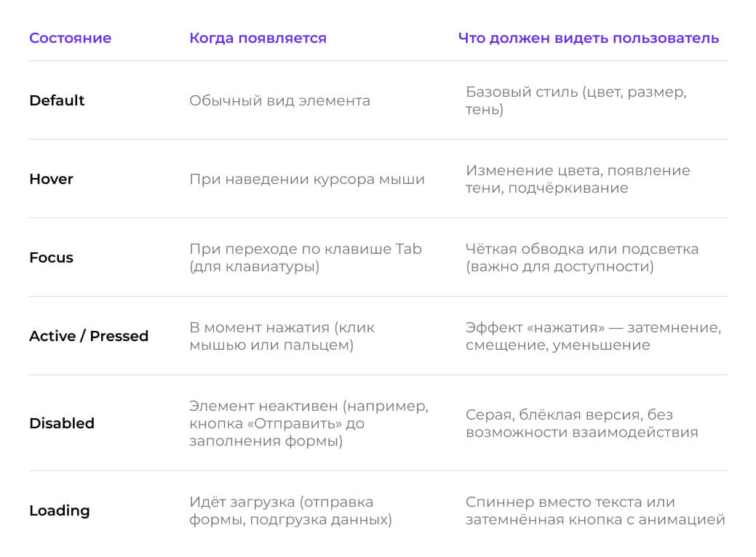Click the Базовый стиль description
The height and width of the screenshot is (557, 756).
pyautogui.click(x=576, y=100)
